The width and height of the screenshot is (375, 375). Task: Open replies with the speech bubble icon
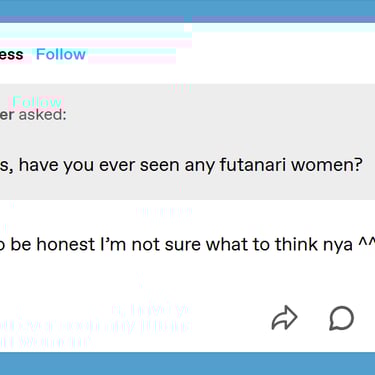click(x=341, y=318)
